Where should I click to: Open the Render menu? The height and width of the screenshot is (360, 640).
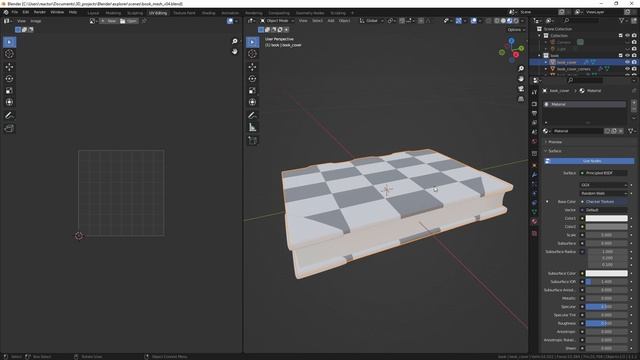tap(40, 12)
